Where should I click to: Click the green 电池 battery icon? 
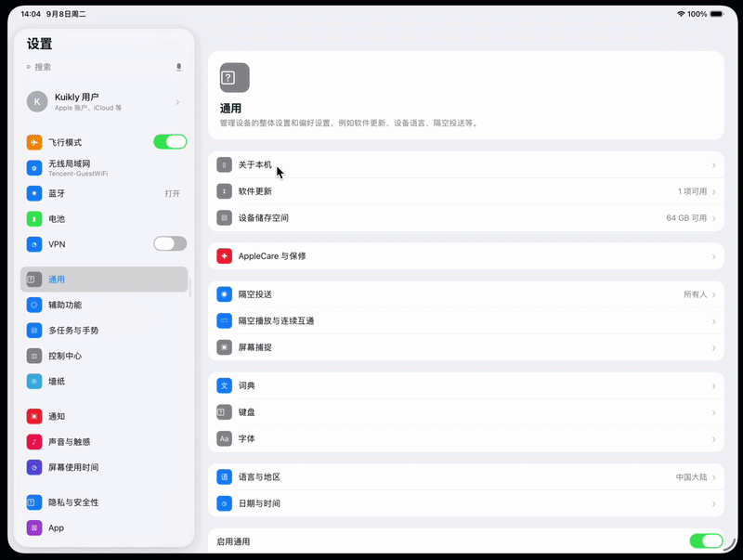34,219
